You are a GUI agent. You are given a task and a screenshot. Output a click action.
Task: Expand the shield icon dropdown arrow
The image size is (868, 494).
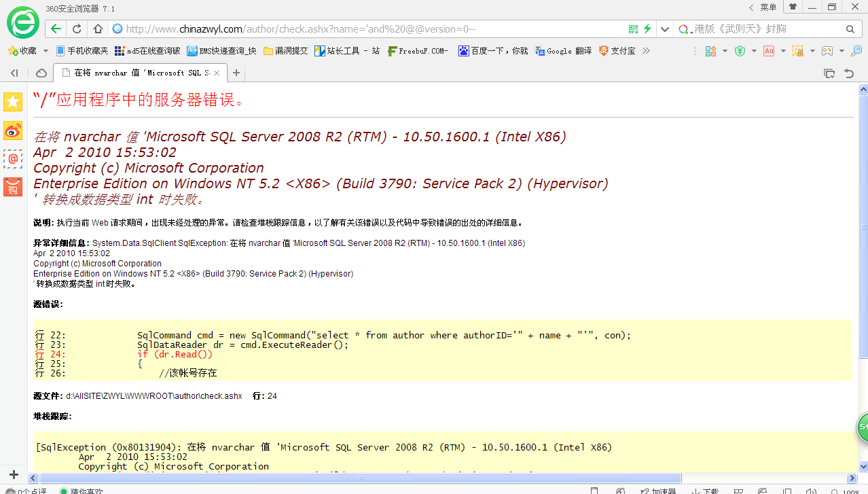coord(754,51)
